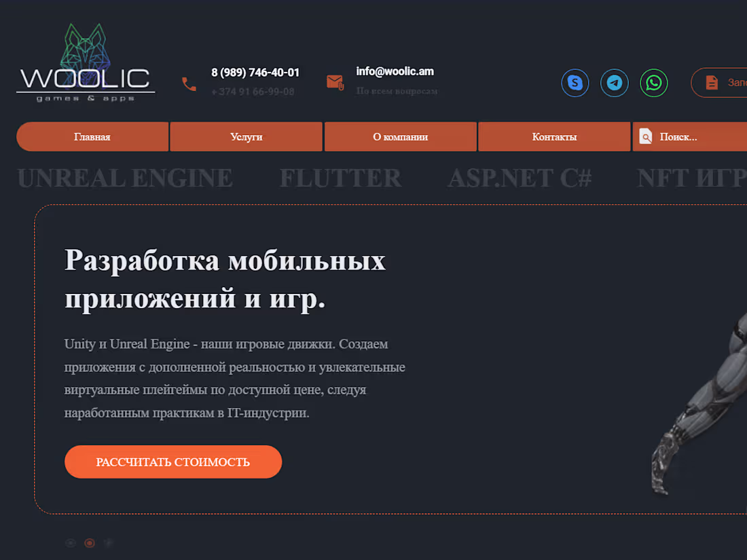The width and height of the screenshot is (747, 560).
Task: Select the first carousel dot
Action: coord(70,542)
